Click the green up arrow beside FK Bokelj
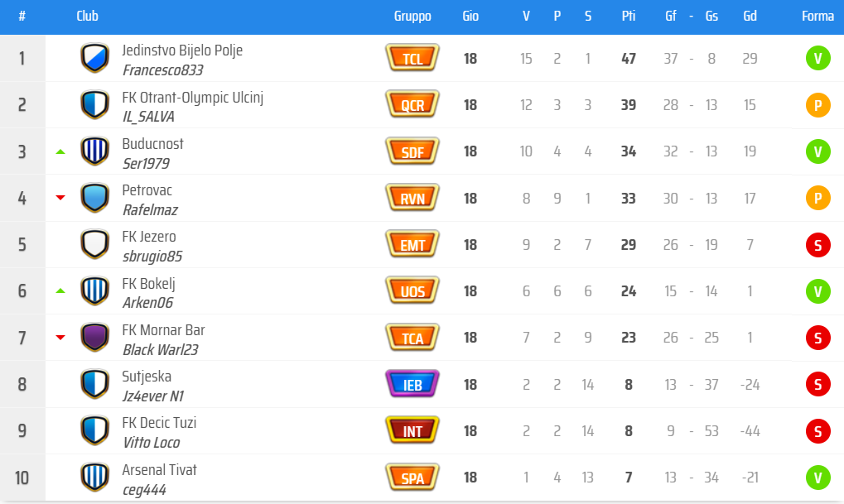This screenshot has height=504, width=844. tap(60, 291)
